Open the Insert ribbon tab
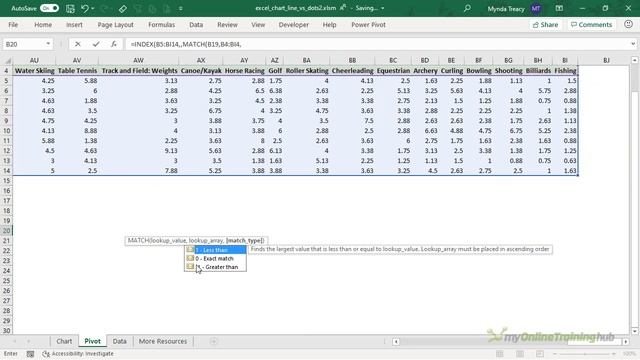The height and width of the screenshot is (360, 640). click(x=74, y=25)
